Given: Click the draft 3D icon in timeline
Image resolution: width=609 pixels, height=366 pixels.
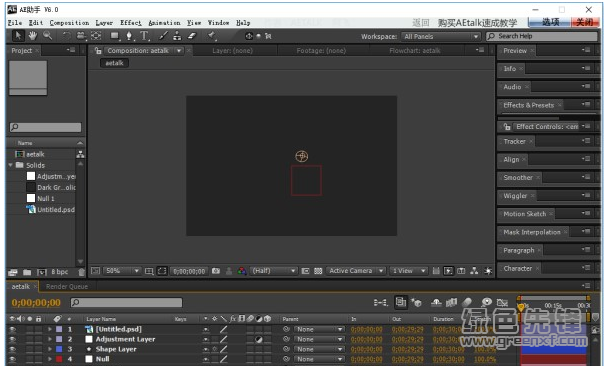Looking at the screenshot, I should [x=416, y=302].
